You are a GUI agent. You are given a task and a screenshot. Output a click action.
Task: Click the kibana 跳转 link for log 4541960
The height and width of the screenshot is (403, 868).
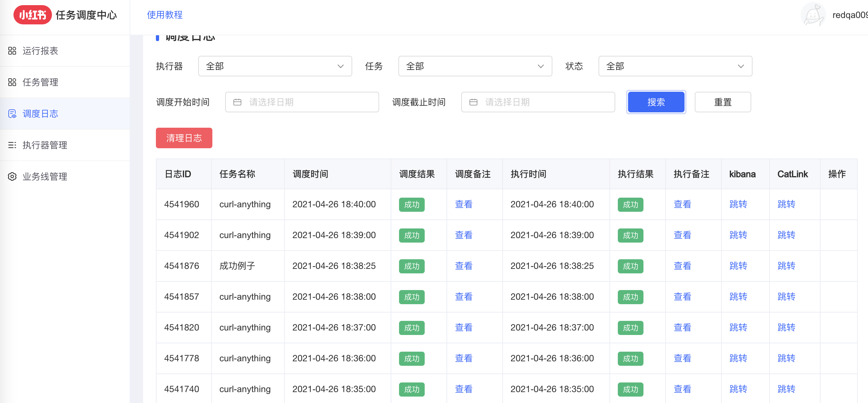pyautogui.click(x=738, y=204)
